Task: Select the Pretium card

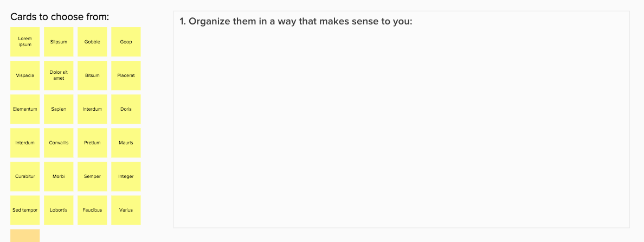Action: click(x=92, y=143)
